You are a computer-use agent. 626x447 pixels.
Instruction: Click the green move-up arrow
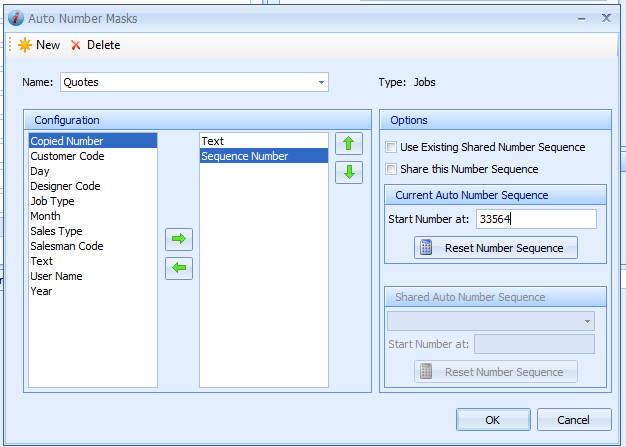pyautogui.click(x=348, y=143)
